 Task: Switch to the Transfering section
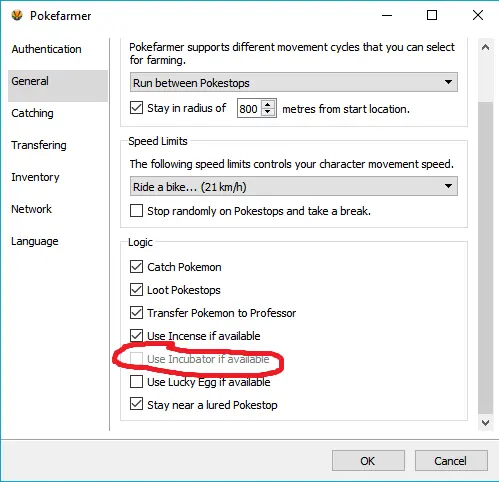click(x=39, y=145)
